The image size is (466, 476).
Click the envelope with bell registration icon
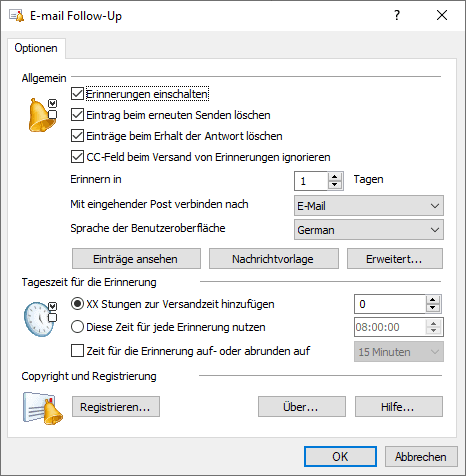tap(43, 408)
